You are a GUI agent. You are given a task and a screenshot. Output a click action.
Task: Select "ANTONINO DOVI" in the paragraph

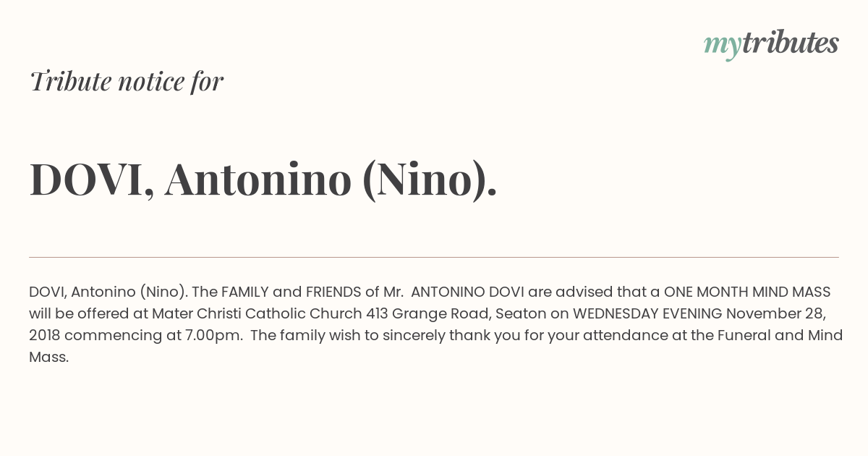coord(467,292)
